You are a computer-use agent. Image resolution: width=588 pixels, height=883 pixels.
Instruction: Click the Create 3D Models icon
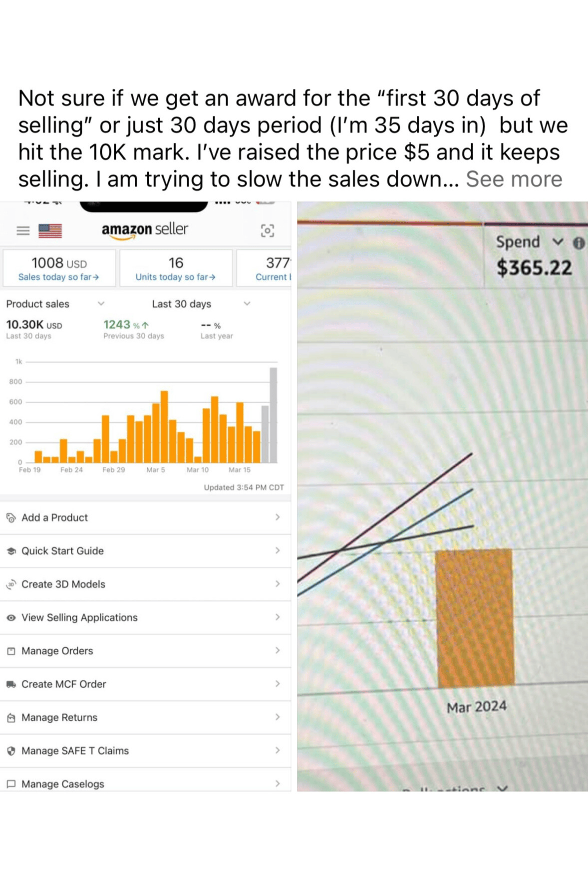[x=11, y=584]
